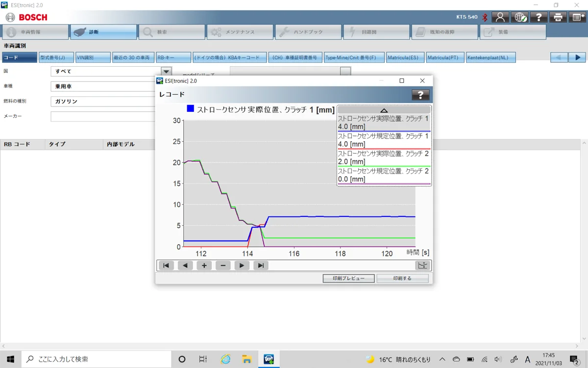Zoom out with the minus button
Image resolution: width=588 pixels, height=368 pixels.
point(223,265)
